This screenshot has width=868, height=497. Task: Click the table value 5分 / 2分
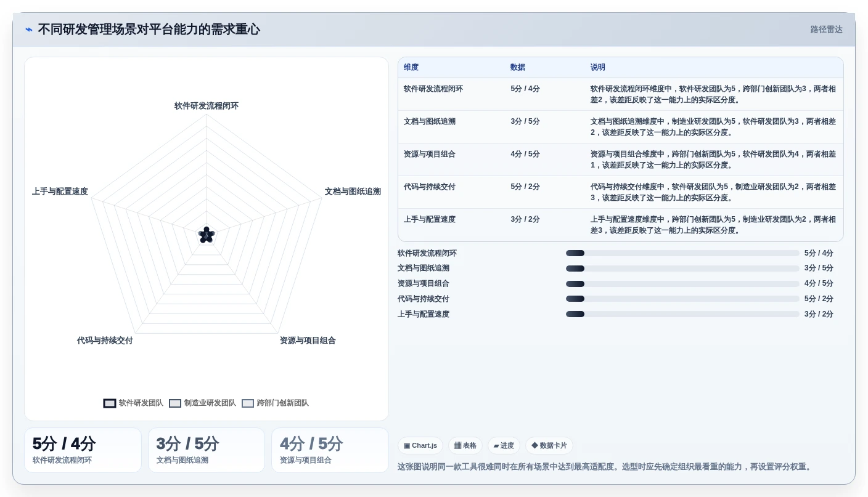point(525,187)
